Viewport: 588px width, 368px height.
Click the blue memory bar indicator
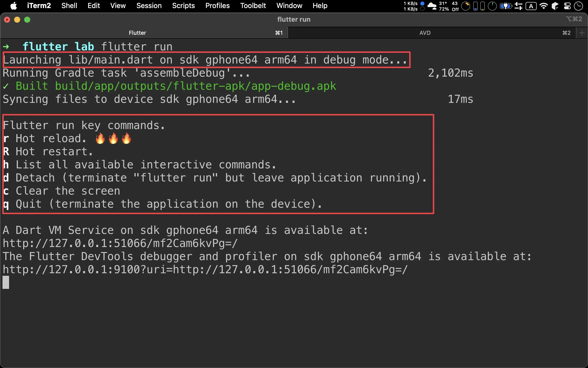pyautogui.click(x=475, y=6)
